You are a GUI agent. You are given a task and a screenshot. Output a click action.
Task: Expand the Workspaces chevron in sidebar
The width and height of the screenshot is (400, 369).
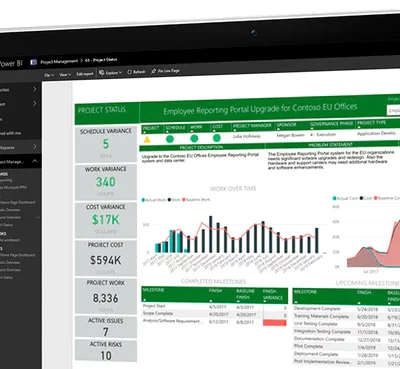click(x=35, y=147)
